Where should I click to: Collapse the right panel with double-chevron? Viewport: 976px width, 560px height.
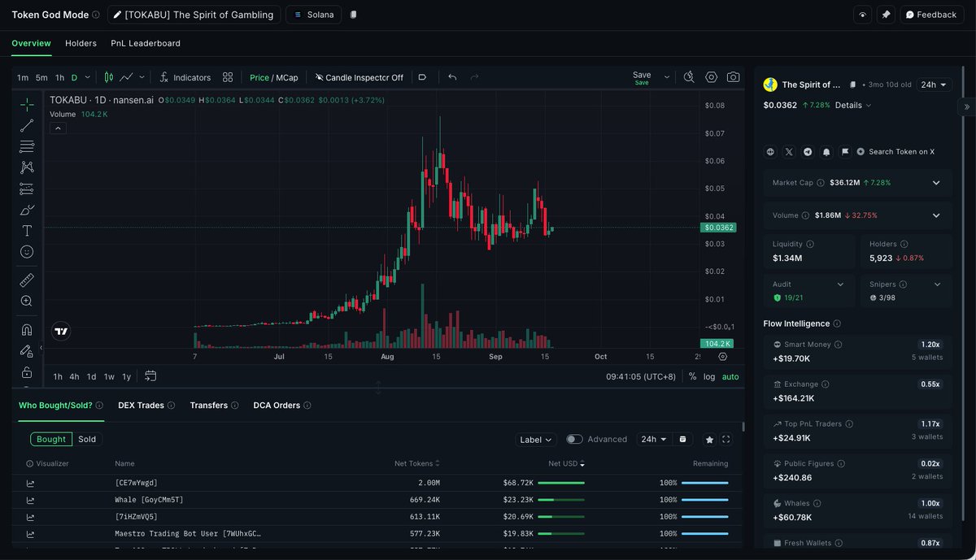coord(967,106)
